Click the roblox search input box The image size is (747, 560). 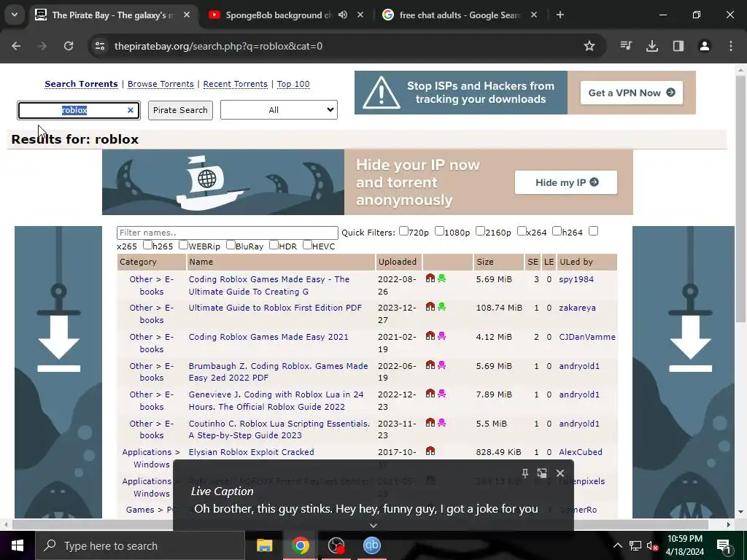79,110
